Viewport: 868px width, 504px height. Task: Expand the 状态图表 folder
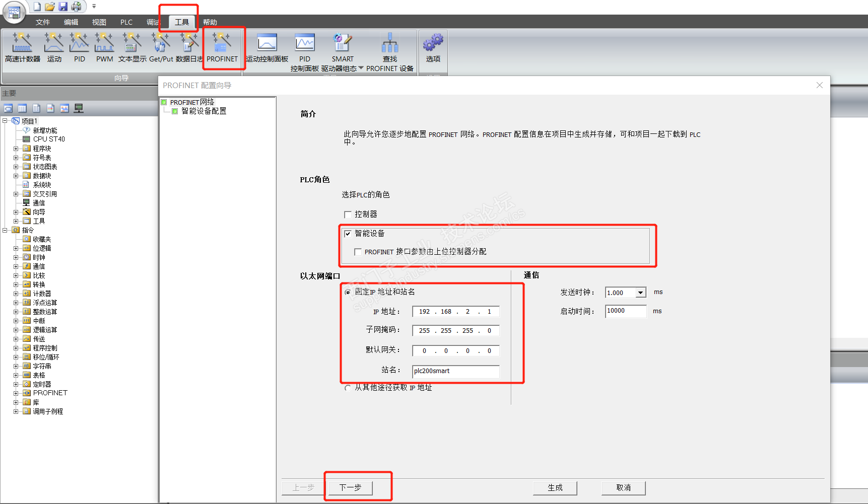point(16,167)
